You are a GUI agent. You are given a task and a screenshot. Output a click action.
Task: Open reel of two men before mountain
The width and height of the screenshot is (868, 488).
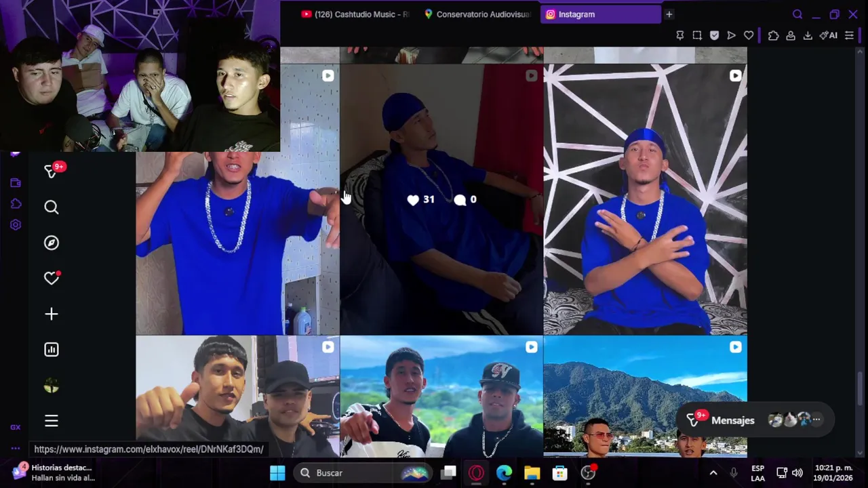point(441,396)
